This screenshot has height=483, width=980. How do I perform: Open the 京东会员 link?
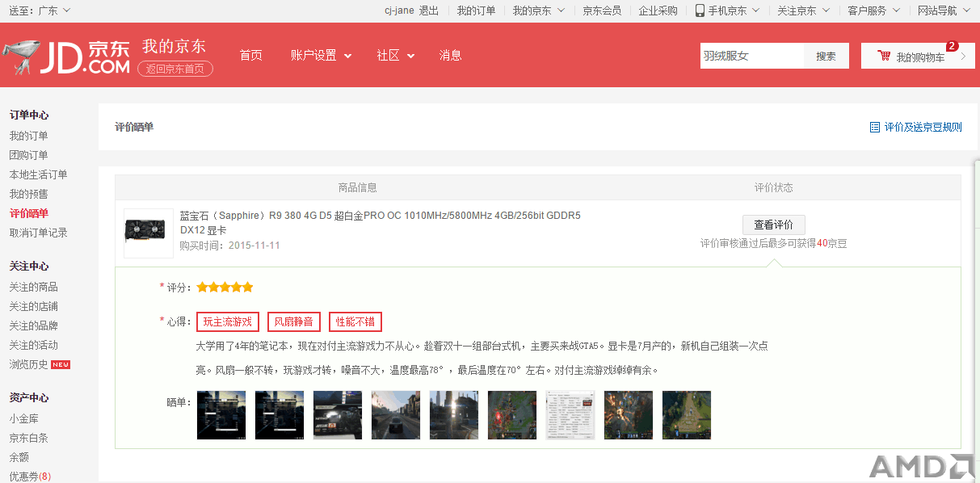[602, 10]
